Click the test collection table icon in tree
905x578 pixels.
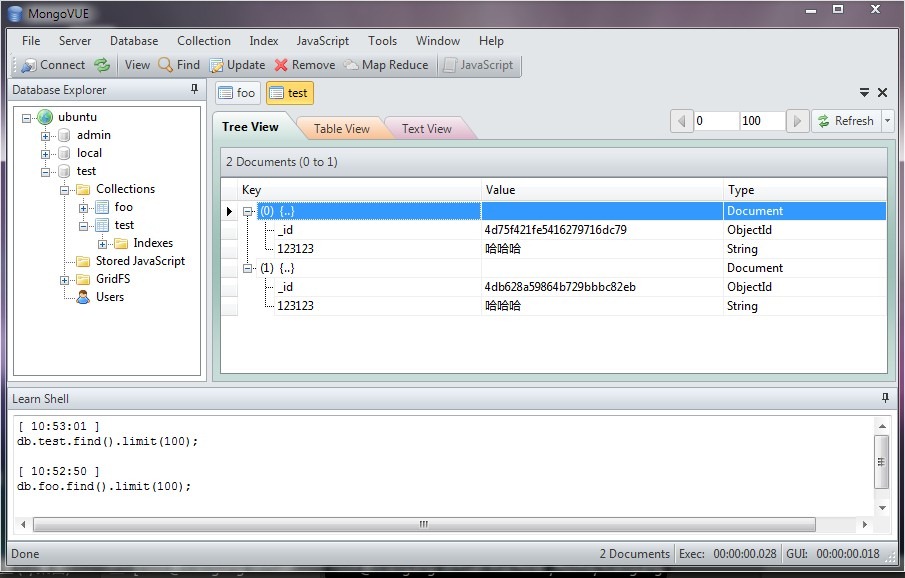click(x=102, y=225)
